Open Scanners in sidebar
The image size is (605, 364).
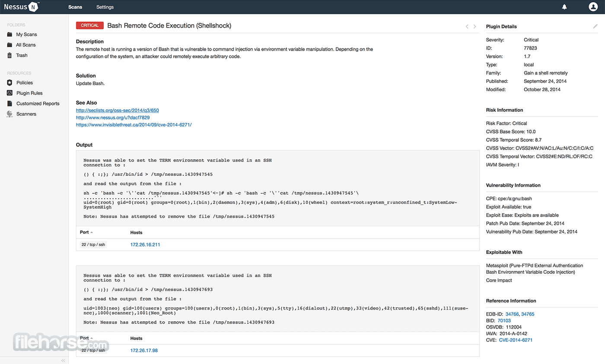tap(26, 114)
